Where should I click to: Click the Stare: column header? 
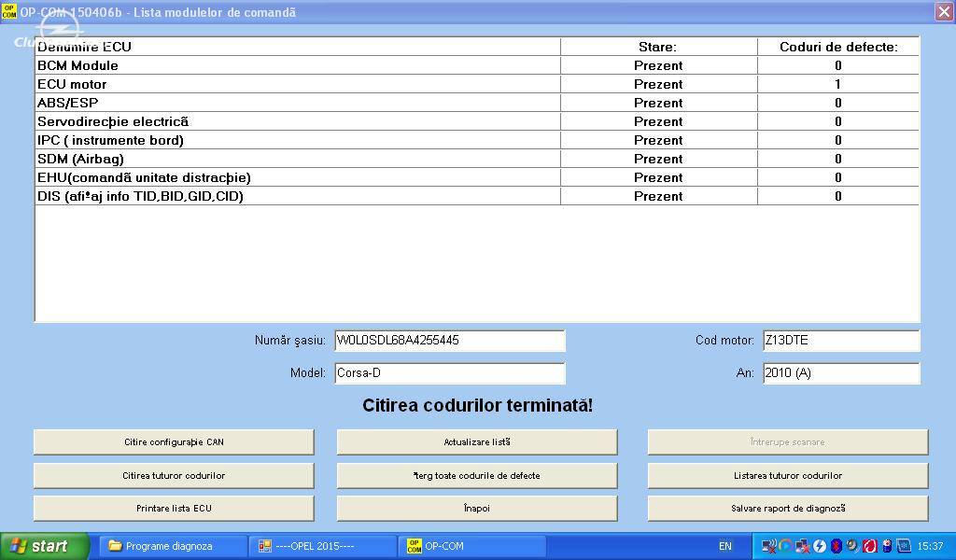[x=659, y=47]
